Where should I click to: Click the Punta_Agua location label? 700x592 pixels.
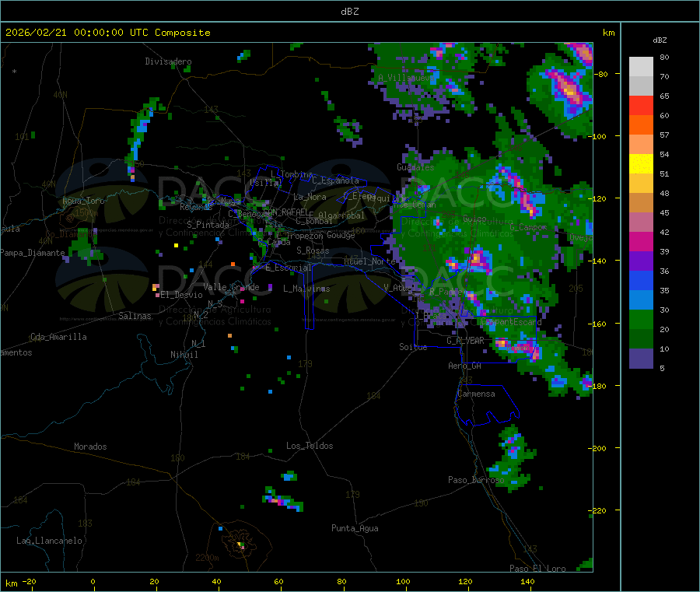355,529
